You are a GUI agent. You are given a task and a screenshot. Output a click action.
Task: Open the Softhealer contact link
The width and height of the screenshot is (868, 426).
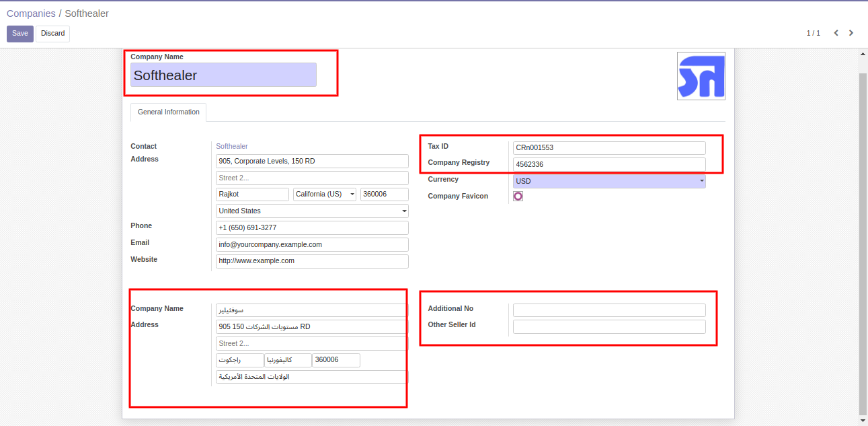pyautogui.click(x=232, y=146)
